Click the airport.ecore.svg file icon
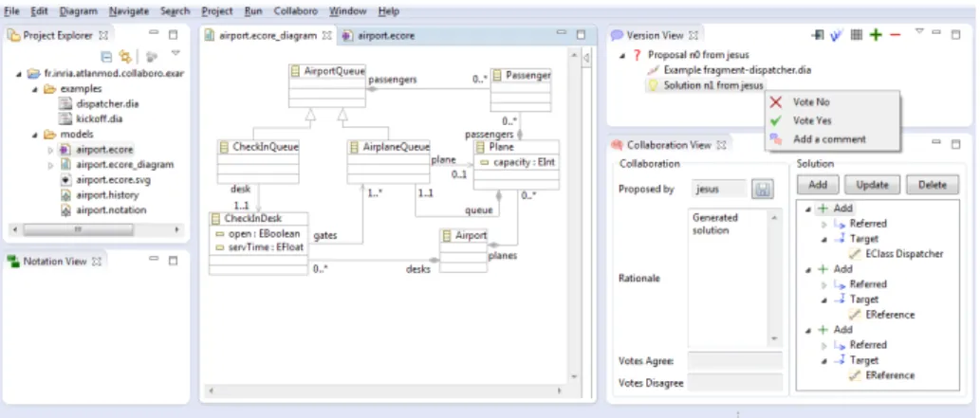 (65, 180)
